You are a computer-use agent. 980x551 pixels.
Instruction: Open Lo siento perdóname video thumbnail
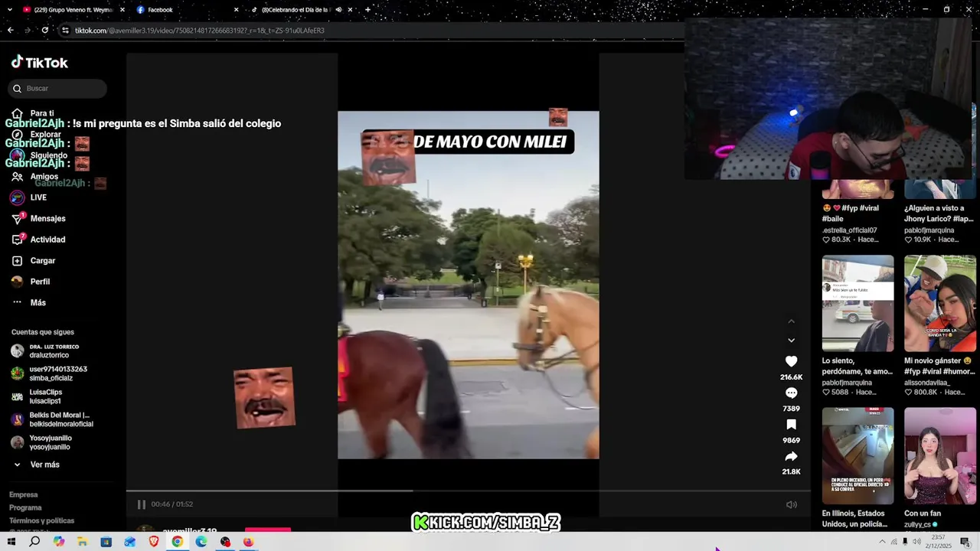pyautogui.click(x=857, y=303)
